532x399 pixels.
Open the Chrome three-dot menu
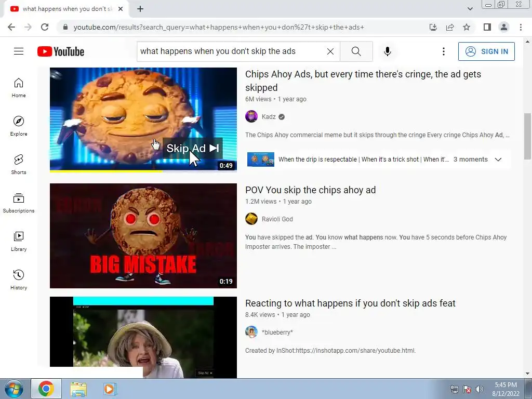[x=521, y=27]
